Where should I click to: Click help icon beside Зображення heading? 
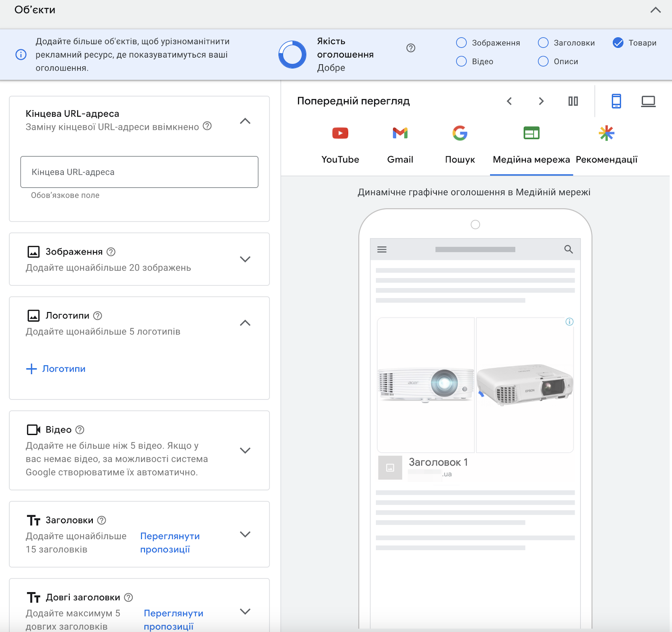point(111,252)
